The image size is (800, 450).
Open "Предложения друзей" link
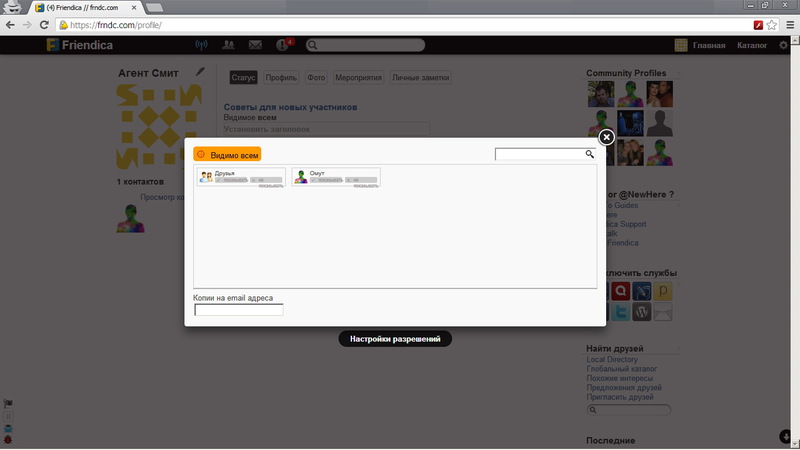pyautogui.click(x=624, y=387)
